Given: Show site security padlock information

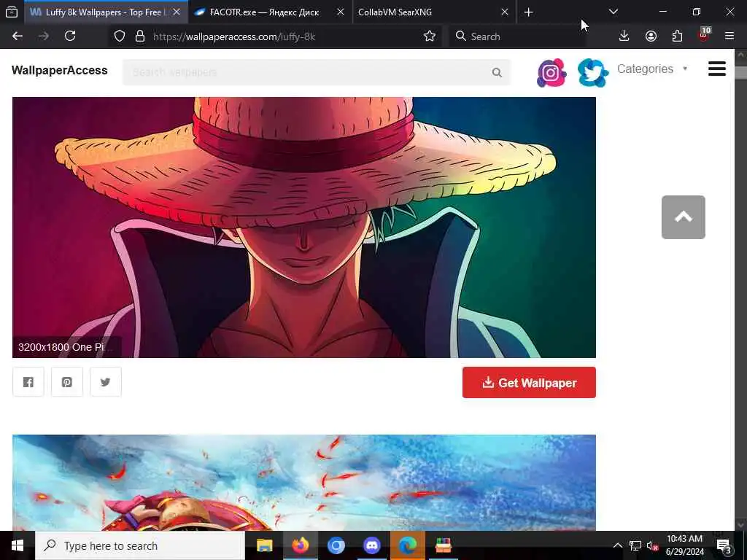Looking at the screenshot, I should click(x=139, y=36).
